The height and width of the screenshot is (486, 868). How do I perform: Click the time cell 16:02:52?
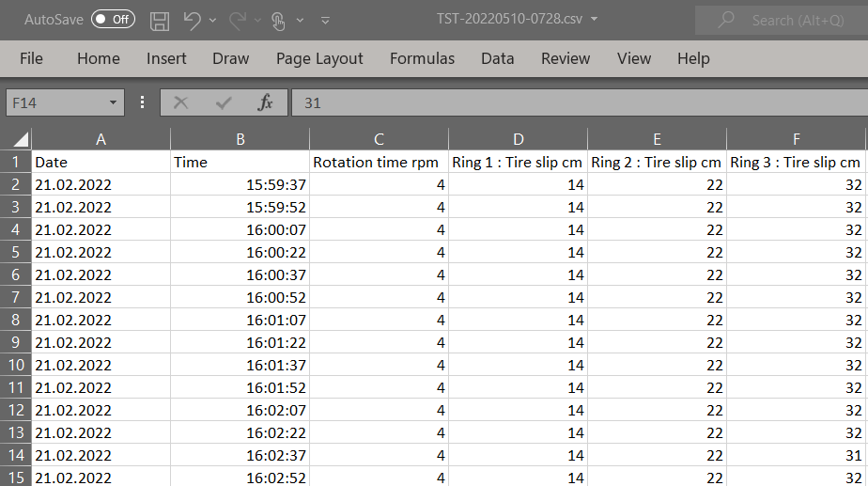(240, 477)
